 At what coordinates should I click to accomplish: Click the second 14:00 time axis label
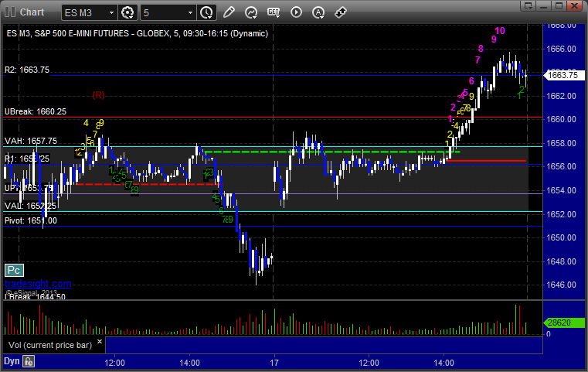pos(444,363)
